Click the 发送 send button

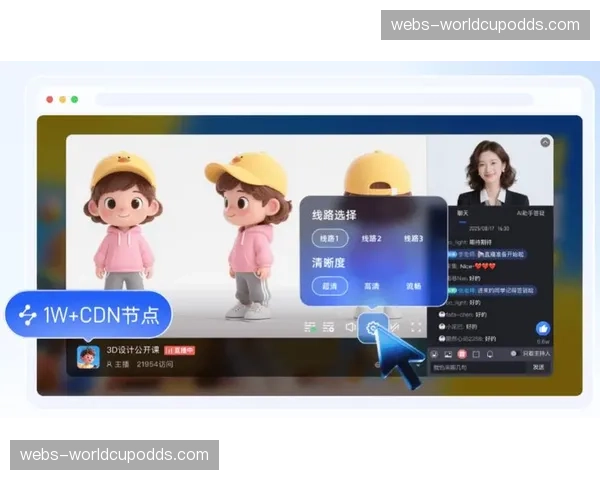coord(538,367)
